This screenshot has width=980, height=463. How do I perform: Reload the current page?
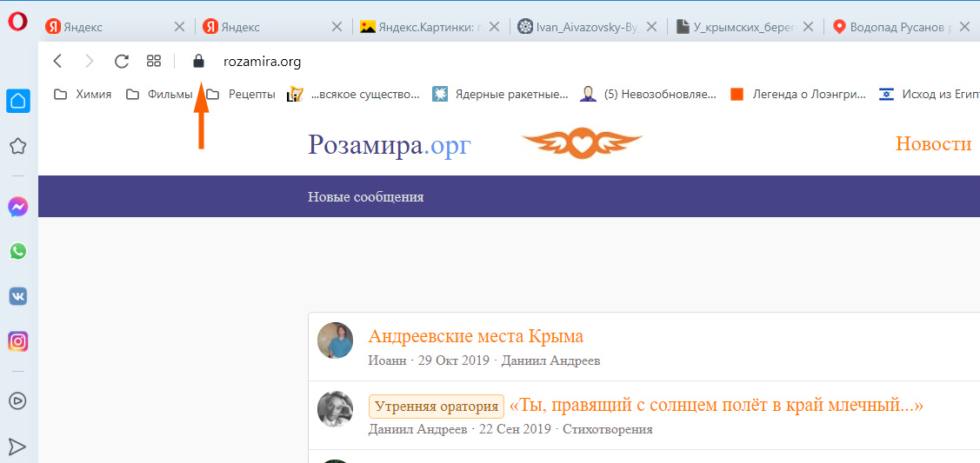click(122, 61)
